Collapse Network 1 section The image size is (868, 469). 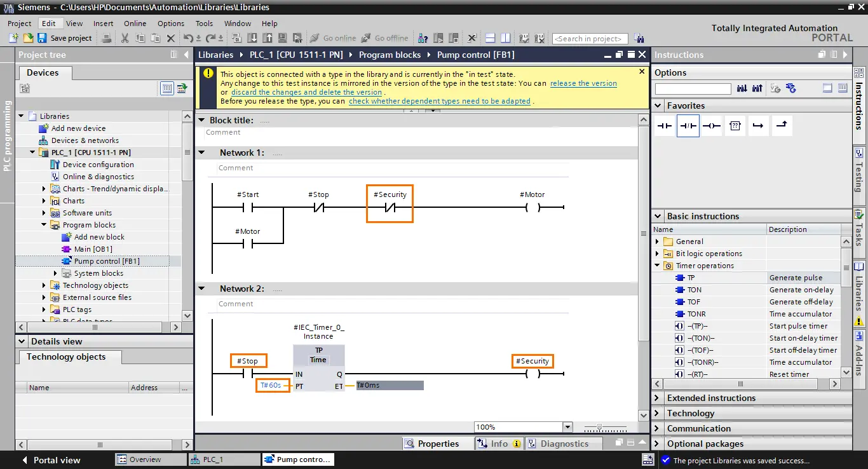click(x=201, y=153)
